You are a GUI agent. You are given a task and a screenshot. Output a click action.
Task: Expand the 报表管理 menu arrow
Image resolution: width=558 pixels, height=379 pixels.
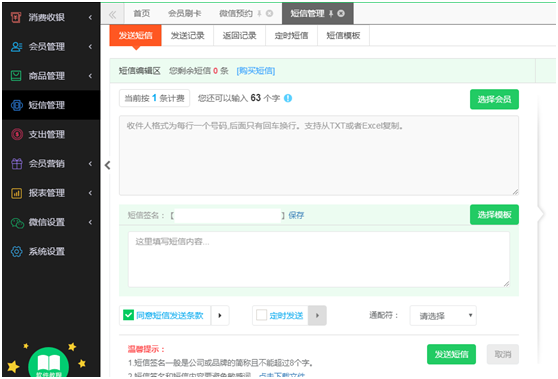(90, 193)
